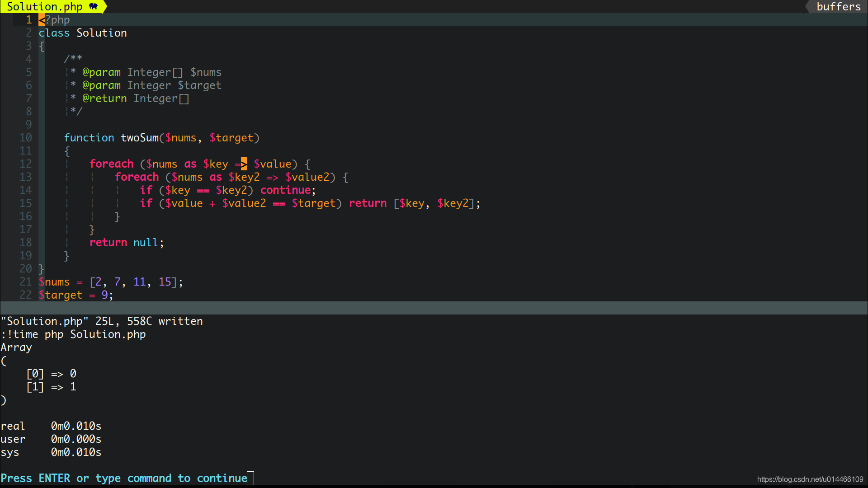This screenshot has height=488, width=868.
Task: Click '$target' in line 15 condition
Action: coord(314,203)
